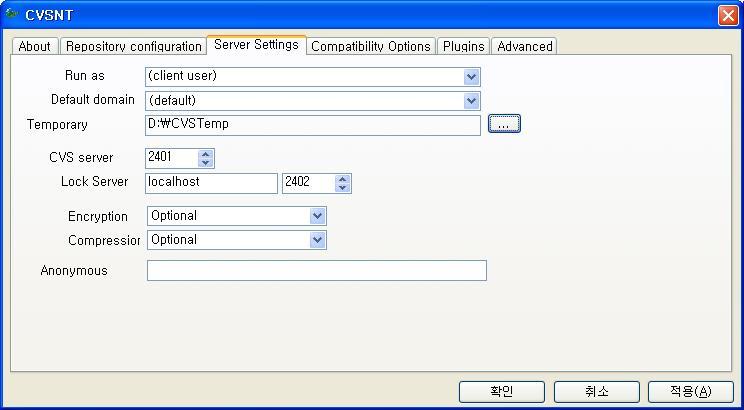Click the Anonymous label
The image size is (744, 410).
tap(74, 271)
